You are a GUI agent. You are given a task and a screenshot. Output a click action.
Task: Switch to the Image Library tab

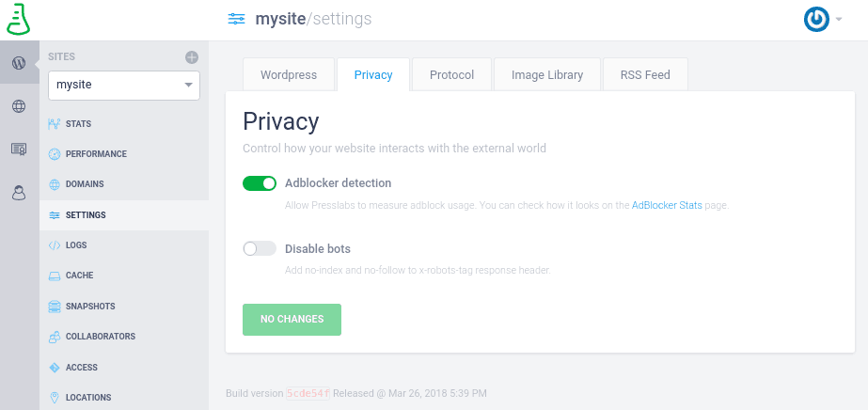547,74
